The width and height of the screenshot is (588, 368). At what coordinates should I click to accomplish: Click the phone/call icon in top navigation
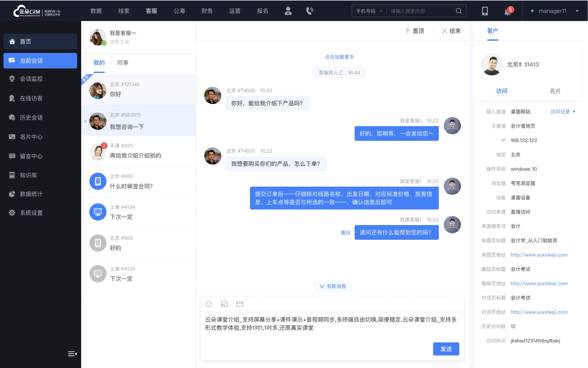[x=309, y=11]
